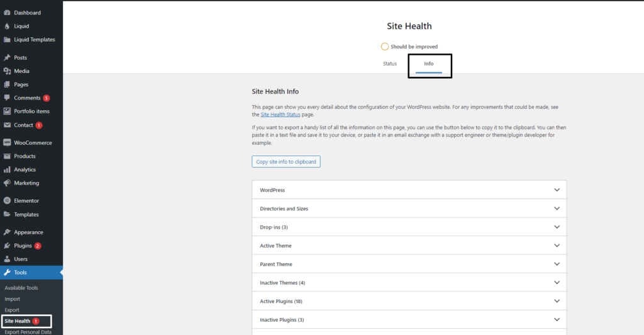Expand the Active Plugins (18) chevron
The width and height of the screenshot is (644, 335).
557,301
